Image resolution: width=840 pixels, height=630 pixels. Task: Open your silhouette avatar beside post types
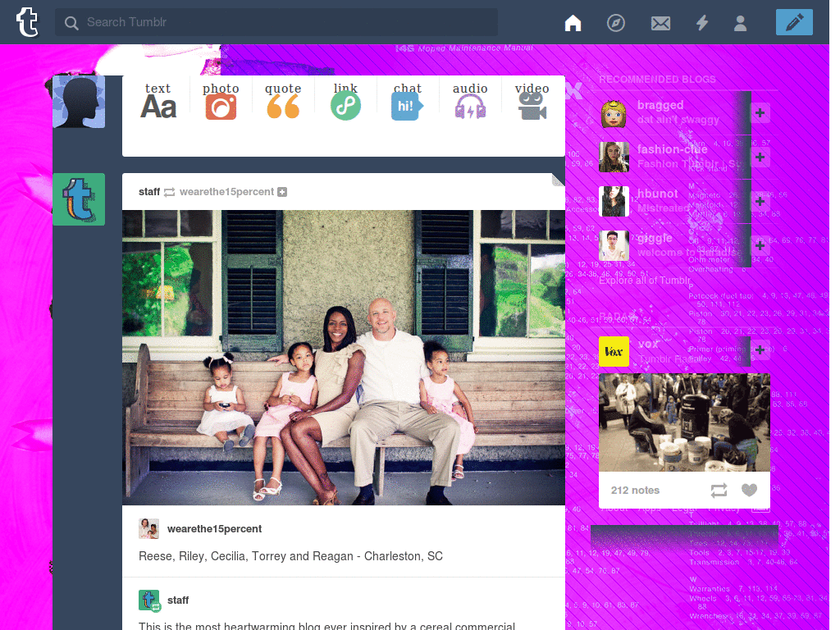(79, 102)
